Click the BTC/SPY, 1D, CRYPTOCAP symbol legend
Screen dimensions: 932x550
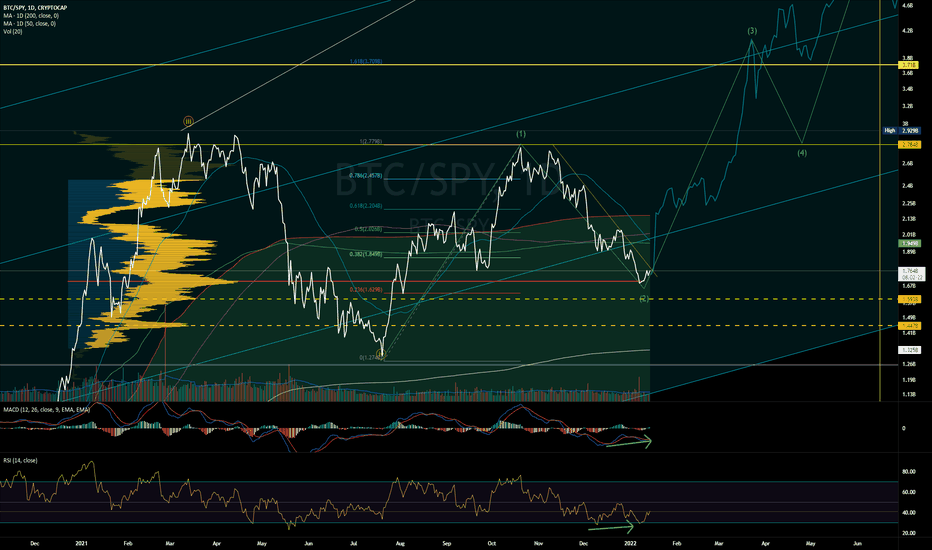click(35, 8)
